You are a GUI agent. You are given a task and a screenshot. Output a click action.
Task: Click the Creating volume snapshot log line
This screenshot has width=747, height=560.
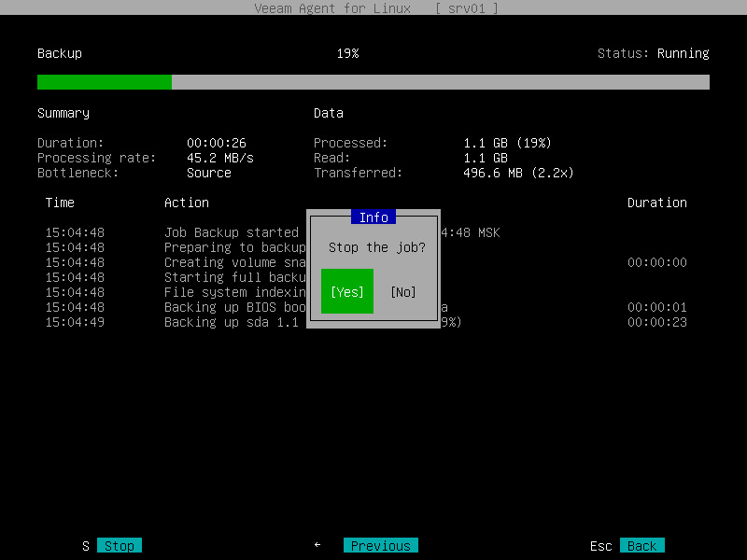tap(229, 262)
